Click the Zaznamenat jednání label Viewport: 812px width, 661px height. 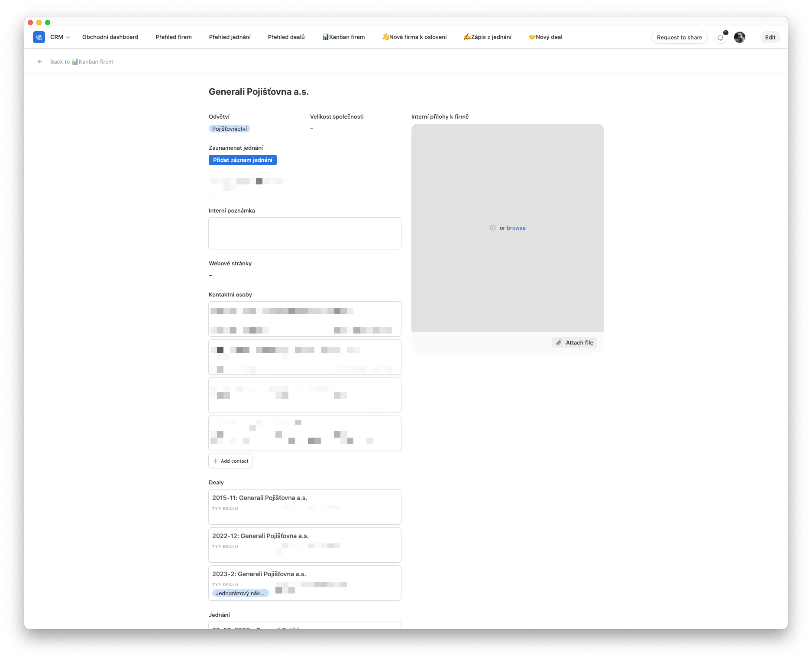236,148
